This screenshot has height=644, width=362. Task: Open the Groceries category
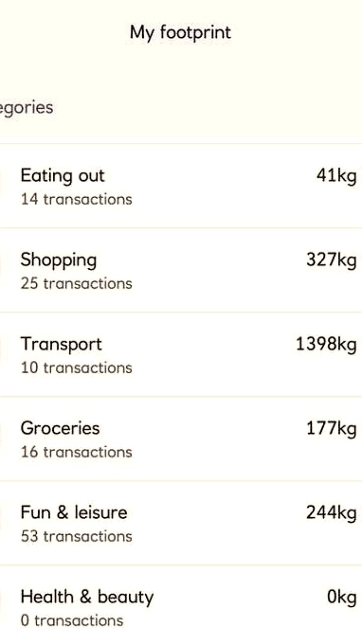(x=60, y=429)
